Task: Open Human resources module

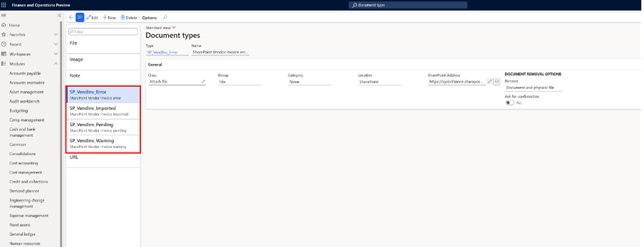Action: click(x=24, y=244)
